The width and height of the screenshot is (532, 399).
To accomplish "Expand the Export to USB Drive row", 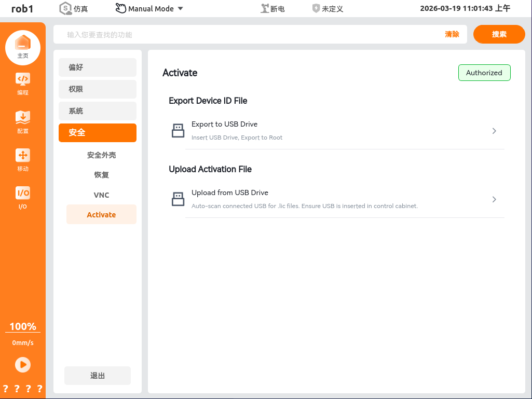I will click(x=494, y=131).
